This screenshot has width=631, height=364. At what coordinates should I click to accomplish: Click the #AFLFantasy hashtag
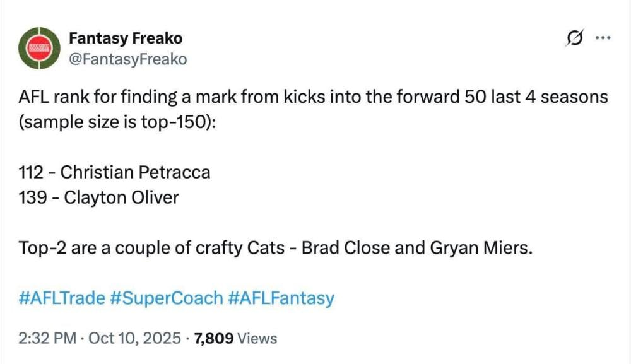pos(281,298)
